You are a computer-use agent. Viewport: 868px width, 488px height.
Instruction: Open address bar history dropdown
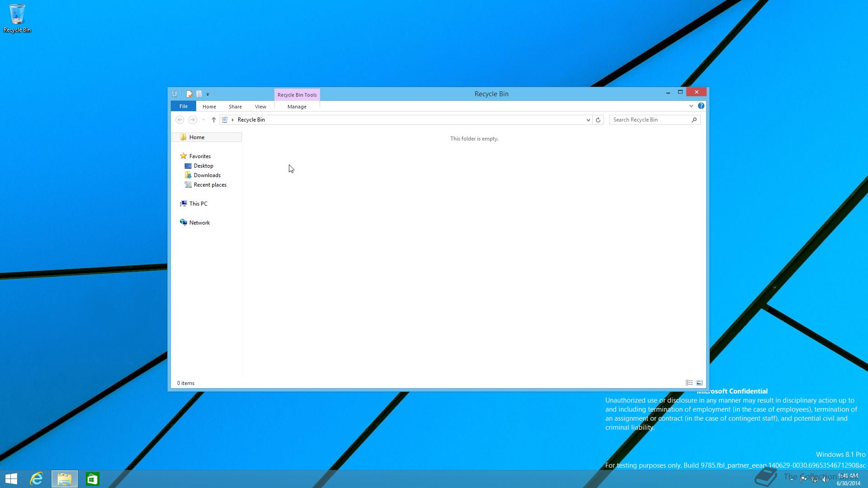588,120
